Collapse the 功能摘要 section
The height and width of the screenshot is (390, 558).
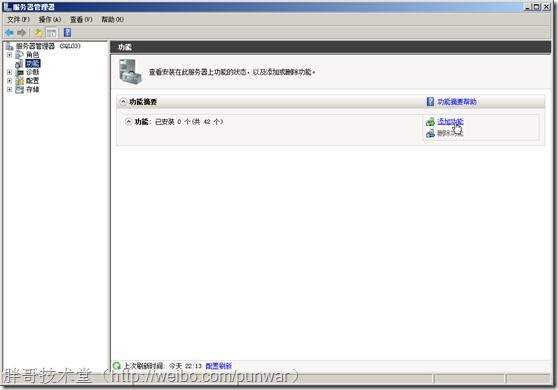(123, 102)
